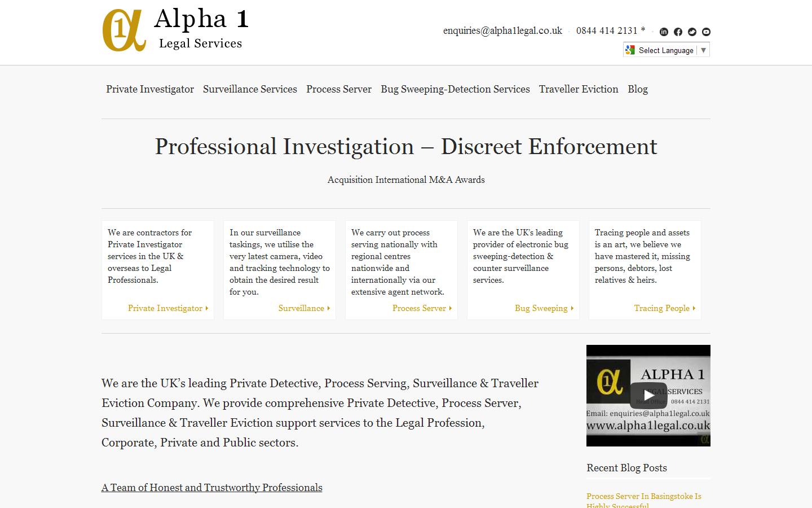The image size is (812, 508).
Task: Open the Twitter bird icon
Action: pyautogui.click(x=692, y=32)
